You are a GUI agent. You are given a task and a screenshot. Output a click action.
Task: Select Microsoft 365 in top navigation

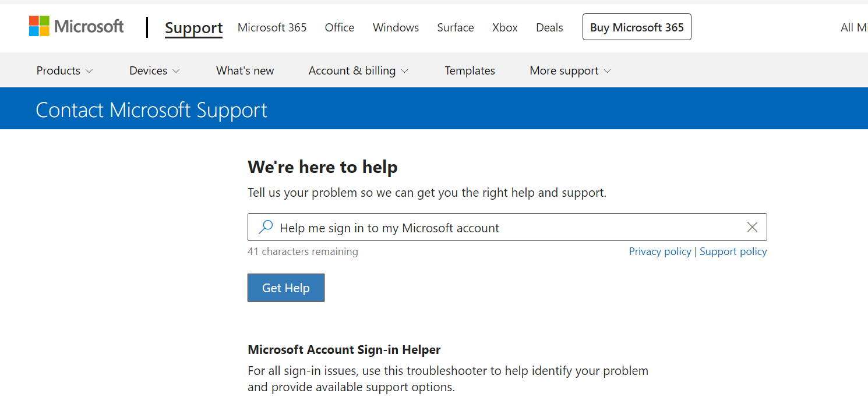272,27
